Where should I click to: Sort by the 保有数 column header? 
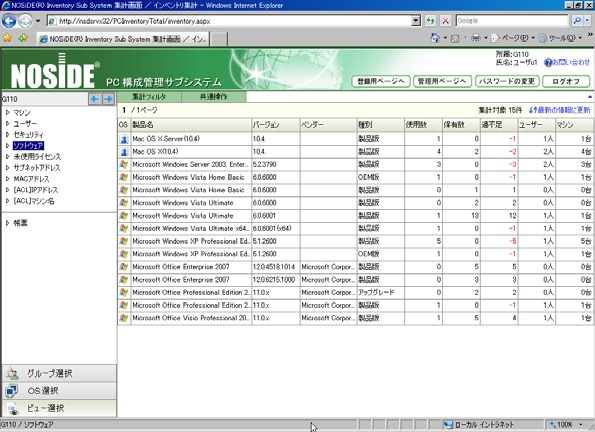tap(461, 125)
